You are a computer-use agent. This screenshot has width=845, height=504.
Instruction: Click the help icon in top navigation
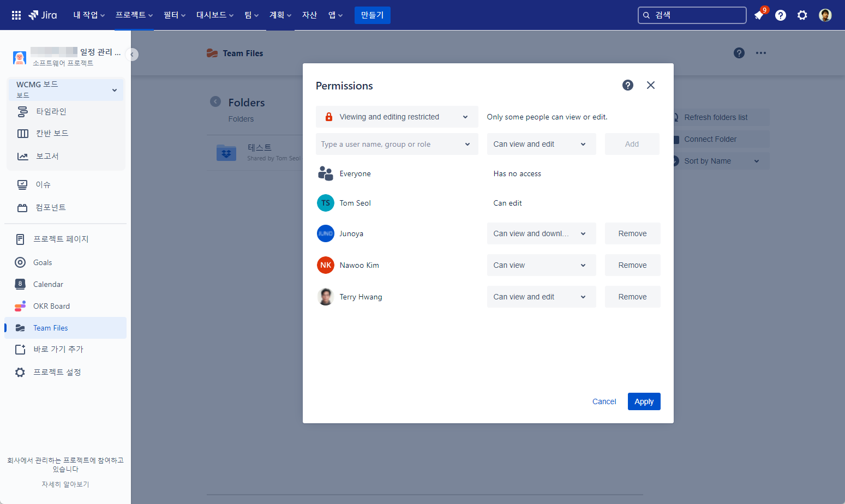pos(781,15)
